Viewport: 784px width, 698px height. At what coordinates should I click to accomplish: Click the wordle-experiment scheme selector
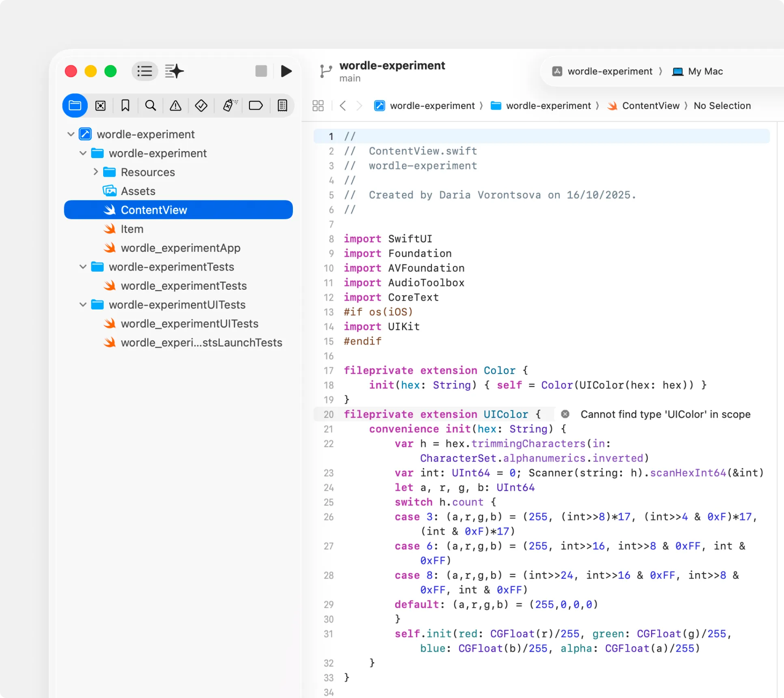(x=602, y=71)
